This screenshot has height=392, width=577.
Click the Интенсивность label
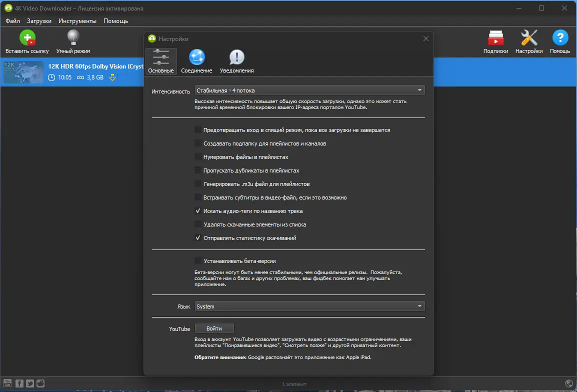click(x=170, y=91)
